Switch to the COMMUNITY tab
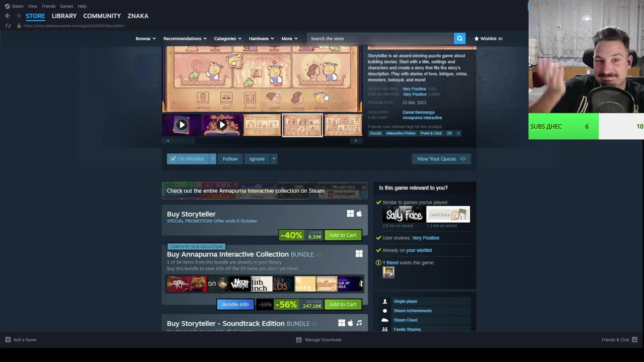The image size is (644, 362). tap(102, 16)
